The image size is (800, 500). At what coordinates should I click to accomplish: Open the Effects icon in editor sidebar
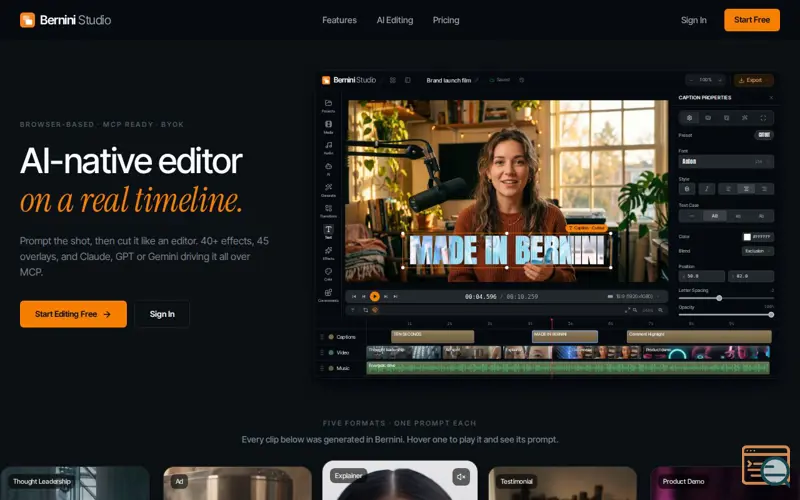pos(328,253)
